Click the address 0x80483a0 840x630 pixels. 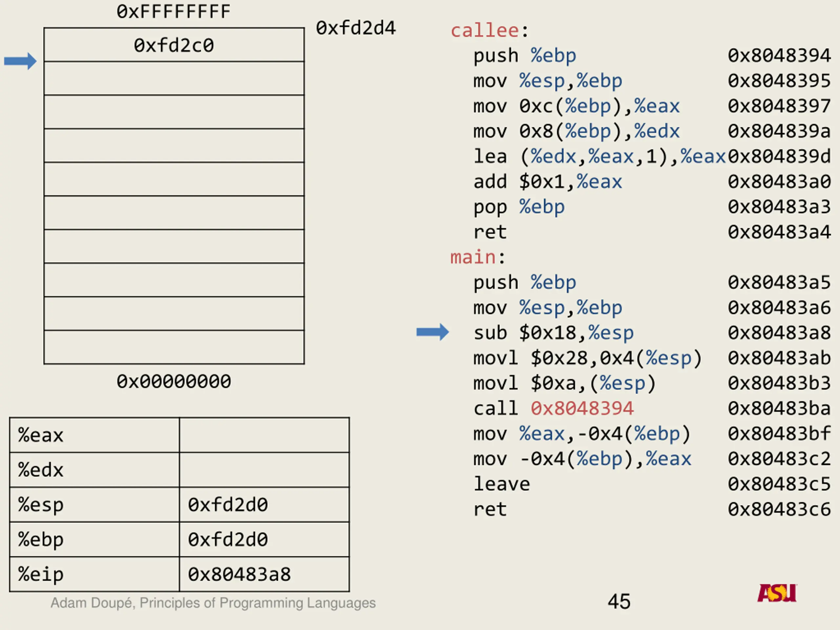tap(779, 181)
